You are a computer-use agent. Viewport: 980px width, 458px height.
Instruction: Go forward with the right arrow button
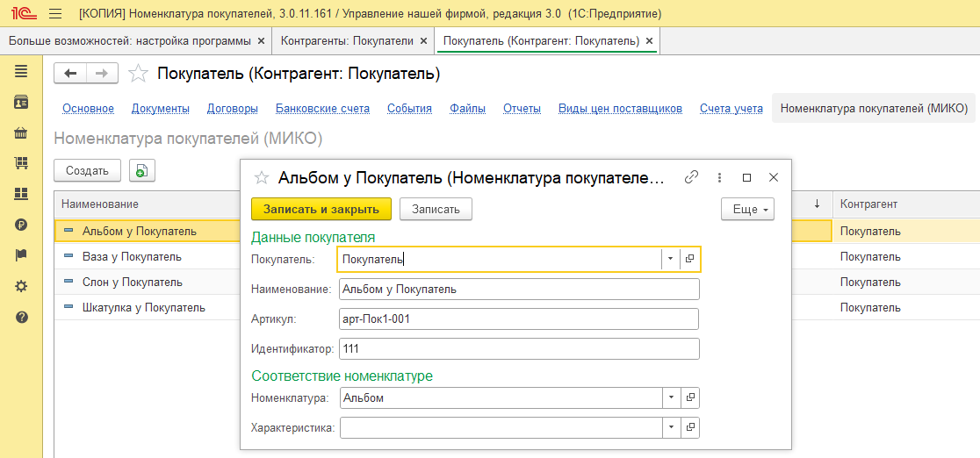click(102, 74)
